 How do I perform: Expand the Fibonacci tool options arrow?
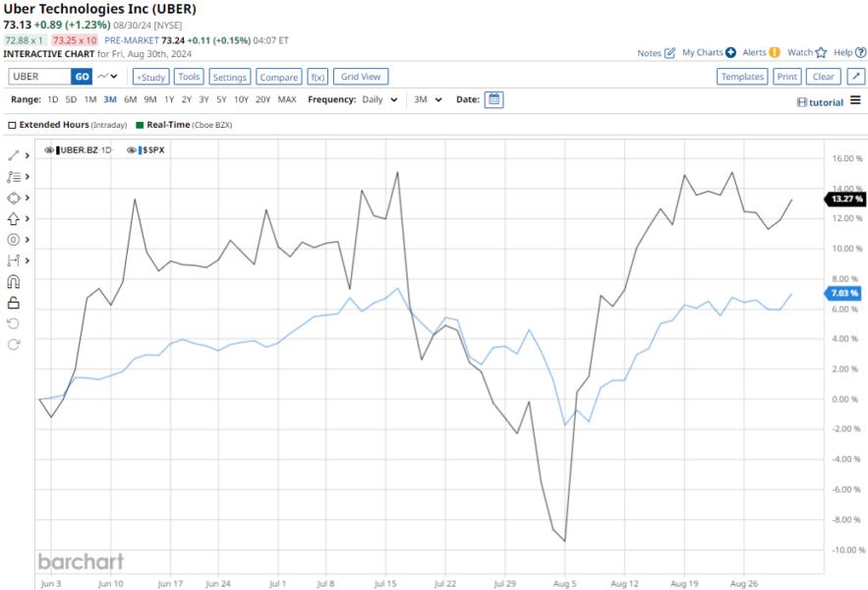[27, 177]
